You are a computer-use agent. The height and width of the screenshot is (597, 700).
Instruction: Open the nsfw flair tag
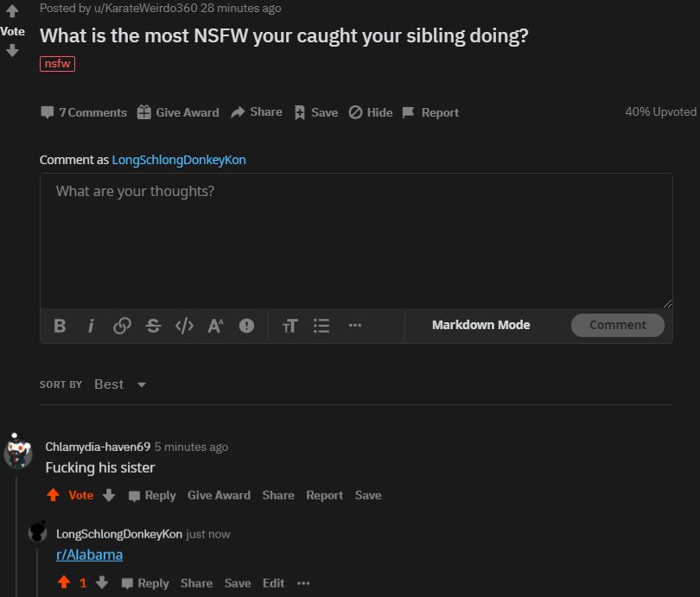tap(57, 63)
